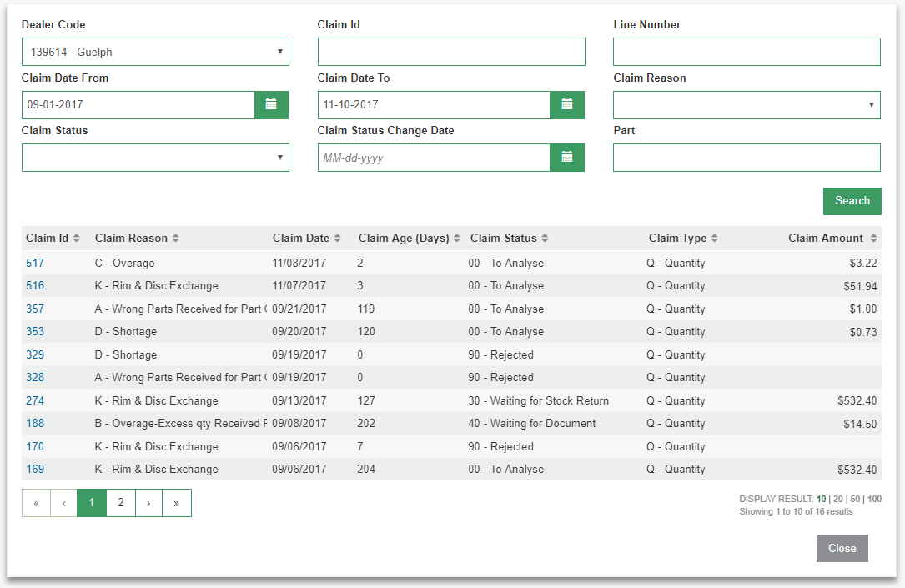905x588 pixels.
Task: Display 10 results per page
Action: click(822, 499)
